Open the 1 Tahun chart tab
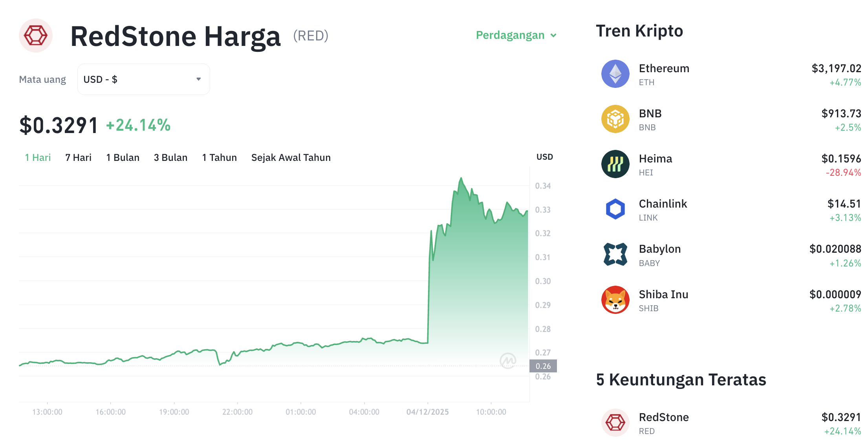The image size is (868, 445). coord(219,157)
